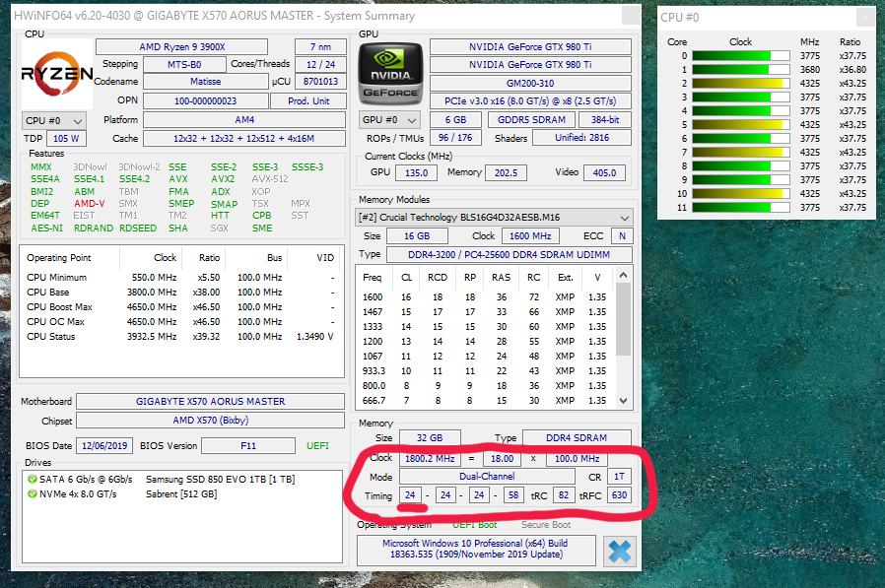Click the Dual-Channel mode field
Viewport: 885px width, 588px height.
tap(487, 477)
